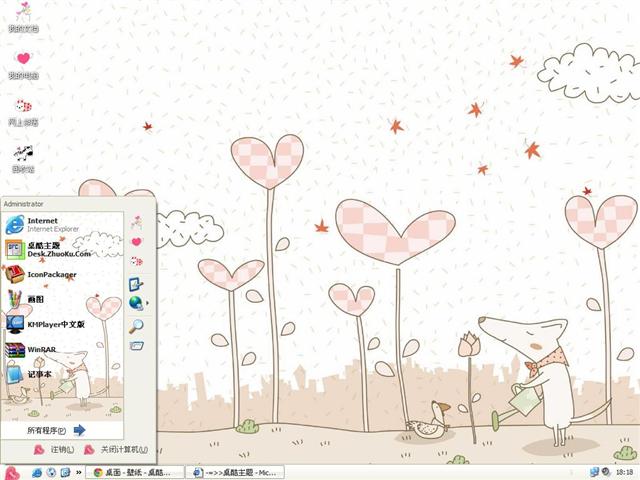
Task: Click the heart-shaped Start button
Action: (12, 473)
